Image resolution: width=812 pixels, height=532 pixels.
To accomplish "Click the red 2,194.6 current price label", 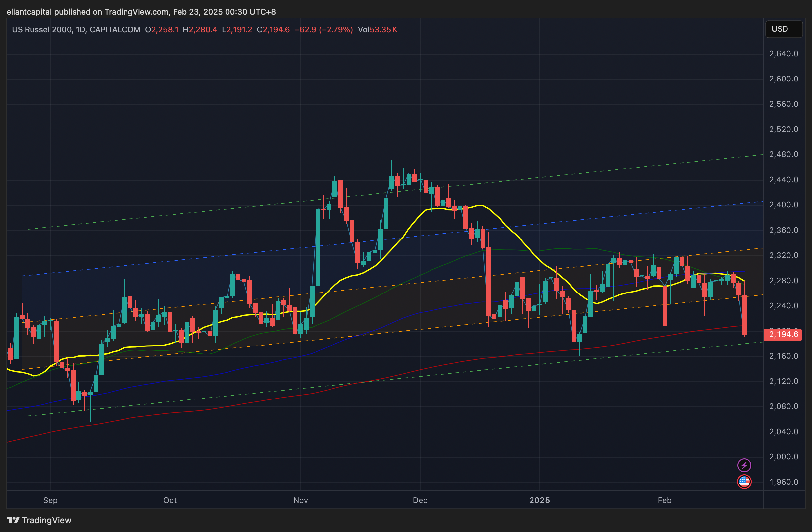I will pyautogui.click(x=783, y=334).
